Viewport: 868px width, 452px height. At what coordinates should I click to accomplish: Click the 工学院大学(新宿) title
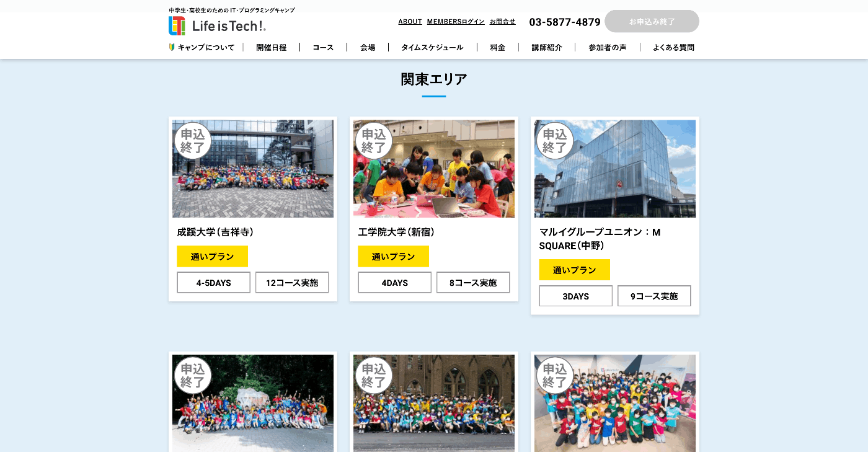point(396,232)
